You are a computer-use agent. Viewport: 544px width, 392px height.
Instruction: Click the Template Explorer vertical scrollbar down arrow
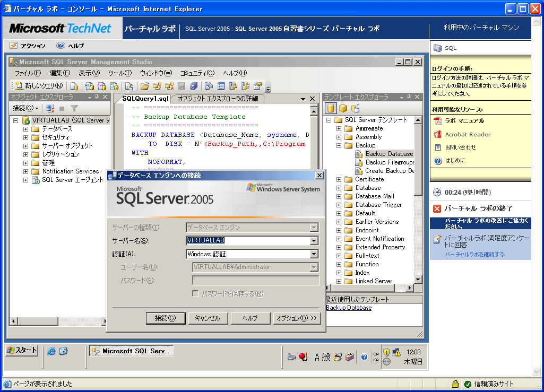coord(418,279)
